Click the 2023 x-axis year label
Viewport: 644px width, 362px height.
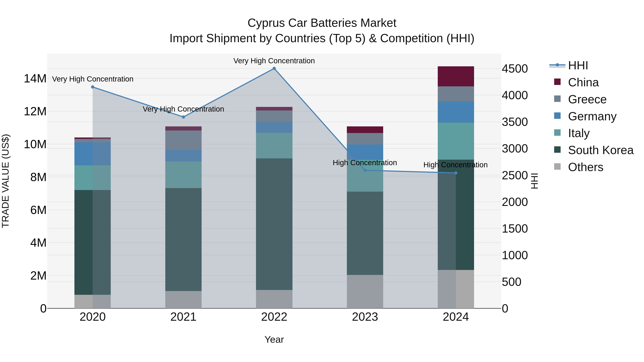click(365, 317)
